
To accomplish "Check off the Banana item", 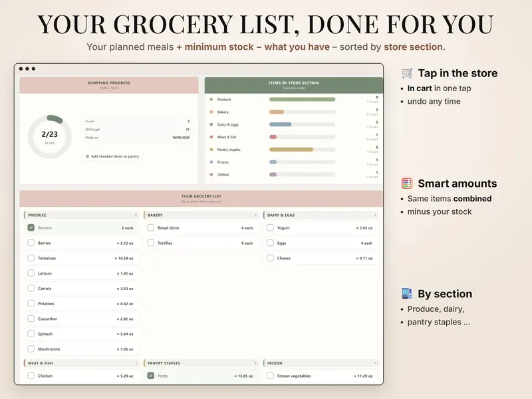I will tap(31, 227).
